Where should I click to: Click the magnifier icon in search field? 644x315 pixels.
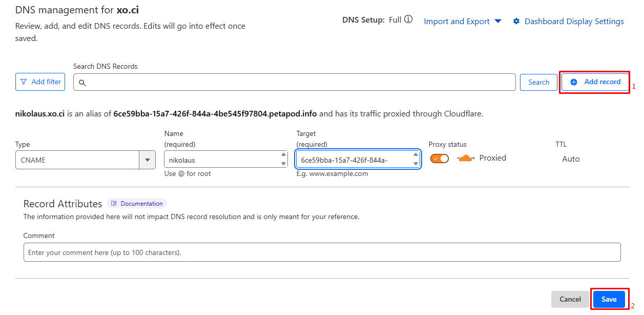pyautogui.click(x=82, y=83)
